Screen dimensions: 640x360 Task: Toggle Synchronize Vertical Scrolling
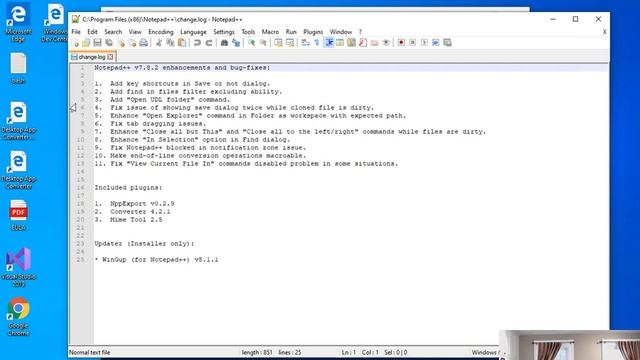tap(278, 42)
